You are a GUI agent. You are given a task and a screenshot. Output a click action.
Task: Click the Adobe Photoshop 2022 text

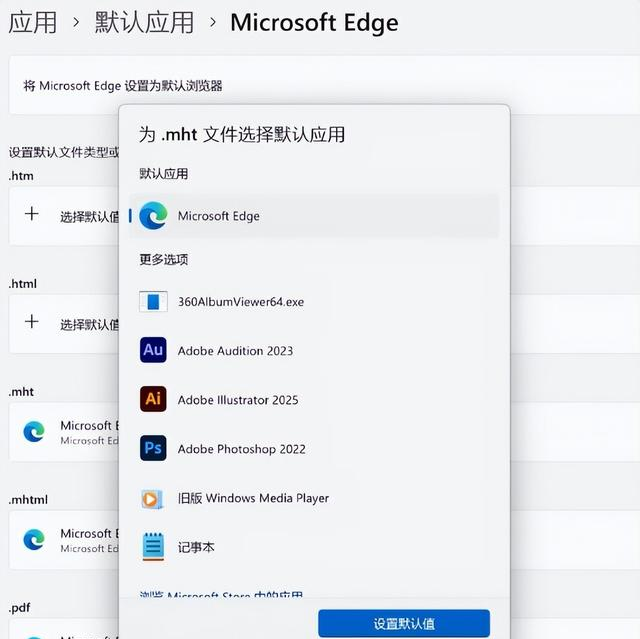pyautogui.click(x=242, y=449)
